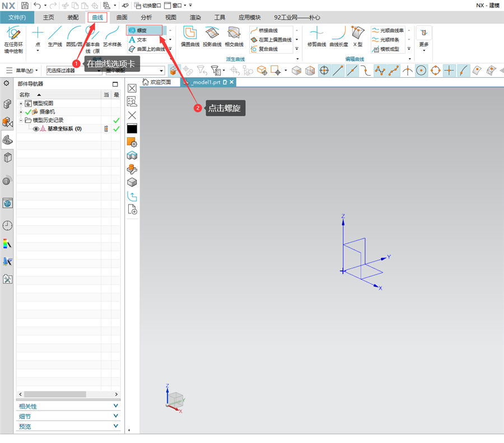Click Project Curve (投影曲线) tool
504x443 pixels.
[212, 36]
